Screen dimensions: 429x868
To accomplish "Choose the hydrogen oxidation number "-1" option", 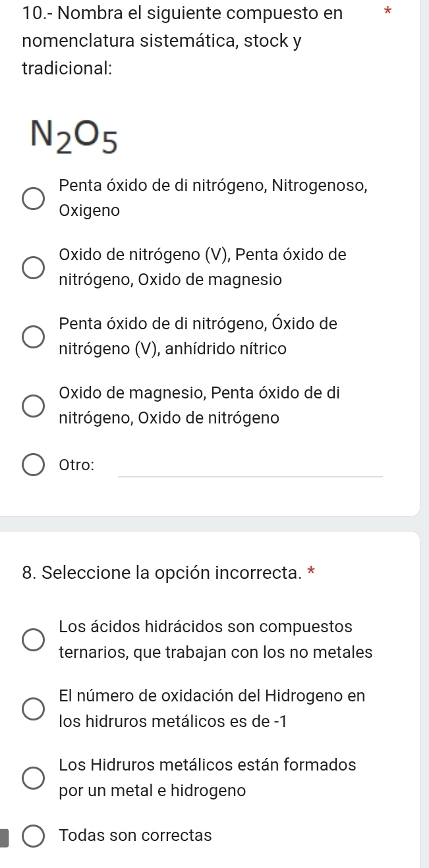I will 34,709.
